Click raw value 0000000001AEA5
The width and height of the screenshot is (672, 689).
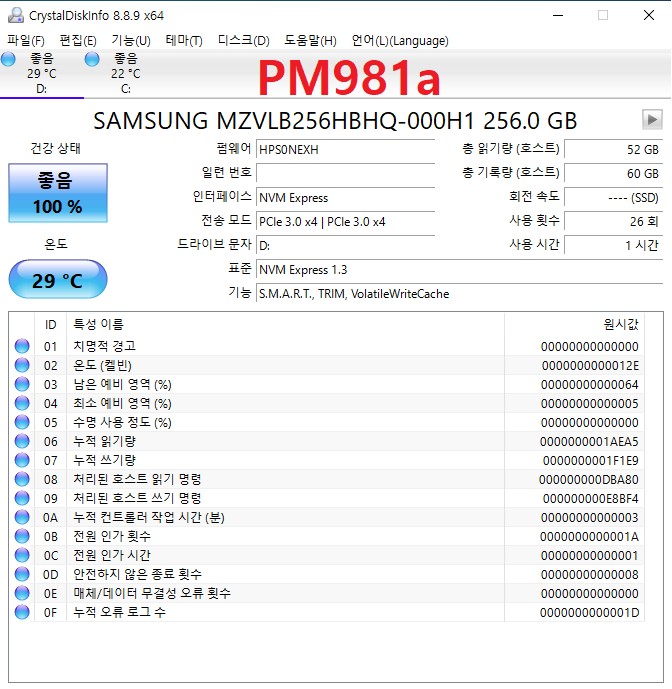(589, 442)
